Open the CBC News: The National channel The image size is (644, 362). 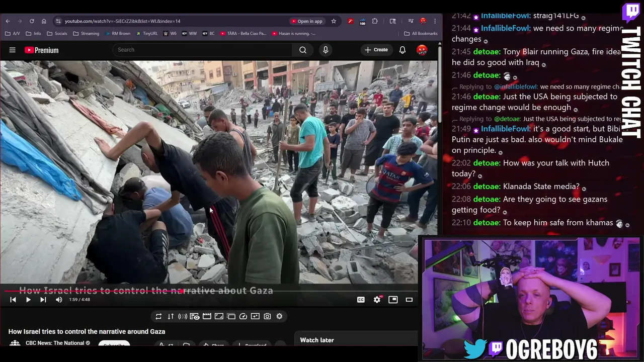[55, 343]
